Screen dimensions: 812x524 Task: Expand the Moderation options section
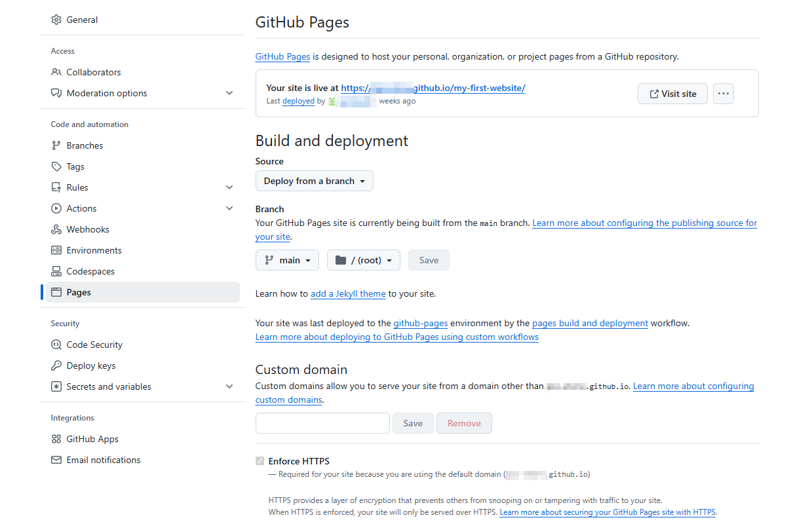229,93
